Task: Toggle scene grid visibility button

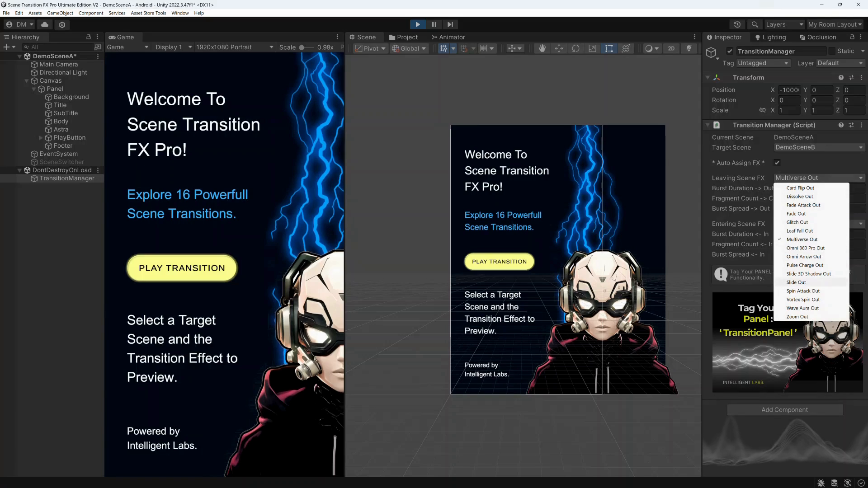Action: (443, 48)
